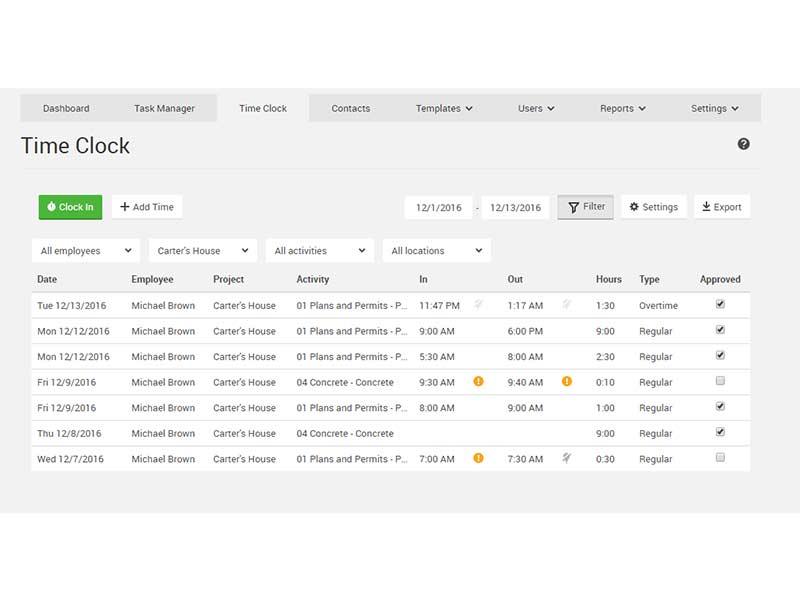Click the 1:30 hours value
Viewport: 800px width, 600px height.
[605, 306]
